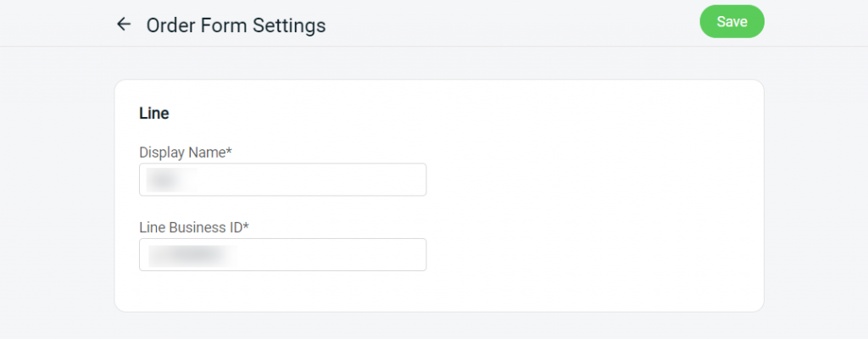Screen dimensions: 868x339
Task: Focus the Display Name input field
Action: pyautogui.click(x=282, y=180)
